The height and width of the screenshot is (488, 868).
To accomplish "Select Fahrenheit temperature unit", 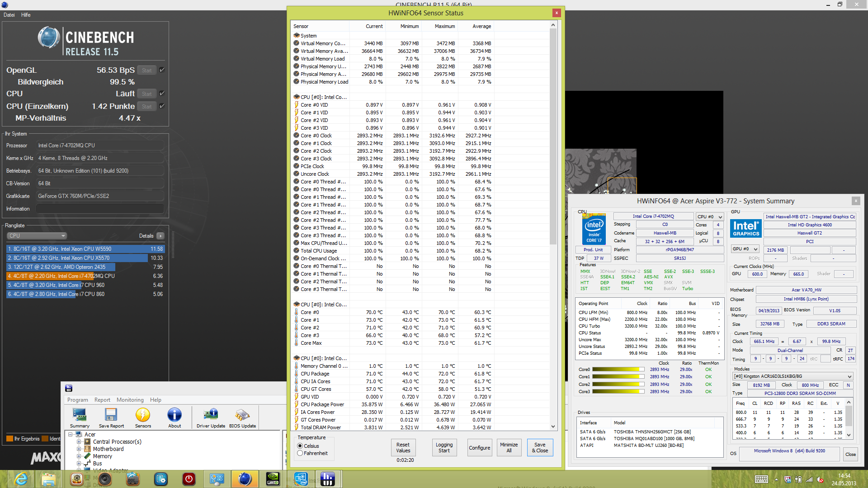I will [300, 453].
